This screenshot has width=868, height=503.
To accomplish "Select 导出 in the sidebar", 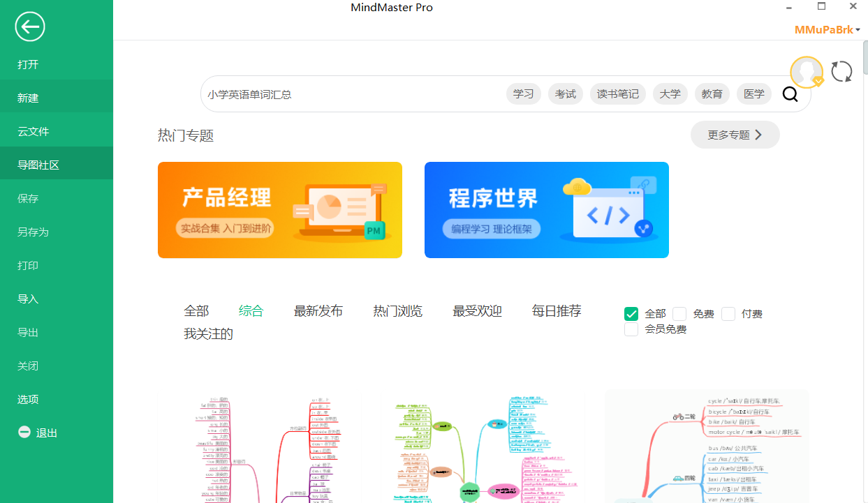I will click(57, 332).
